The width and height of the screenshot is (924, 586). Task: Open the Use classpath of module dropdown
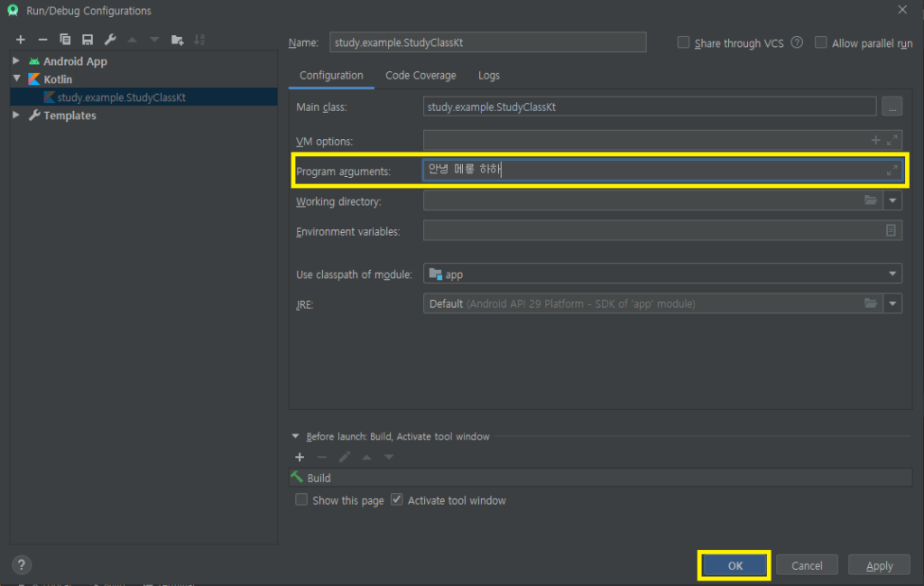892,274
